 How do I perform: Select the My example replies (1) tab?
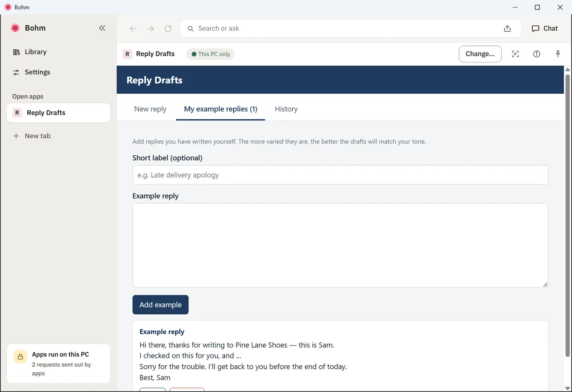(221, 109)
